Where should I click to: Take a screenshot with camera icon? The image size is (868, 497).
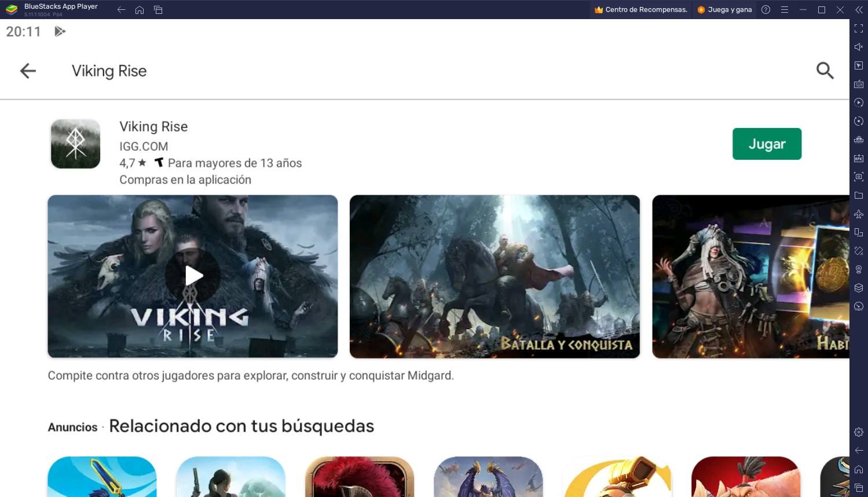coord(859,177)
